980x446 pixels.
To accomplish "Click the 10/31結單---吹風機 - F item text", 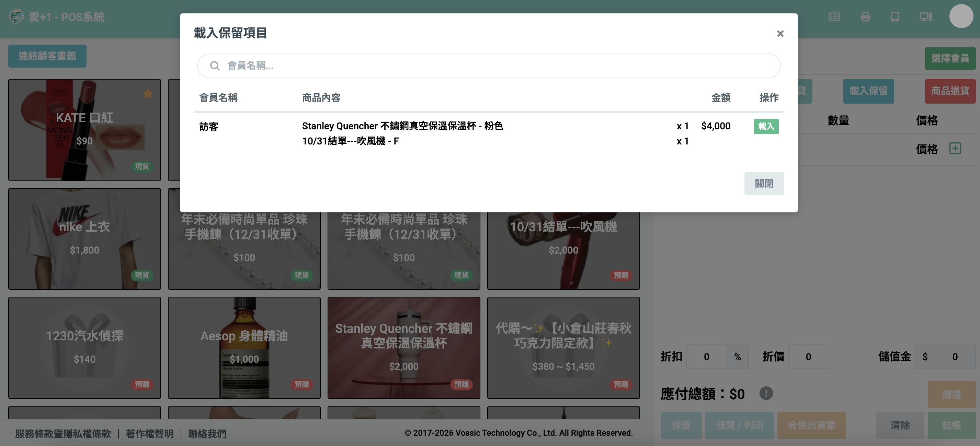I will pyautogui.click(x=350, y=141).
